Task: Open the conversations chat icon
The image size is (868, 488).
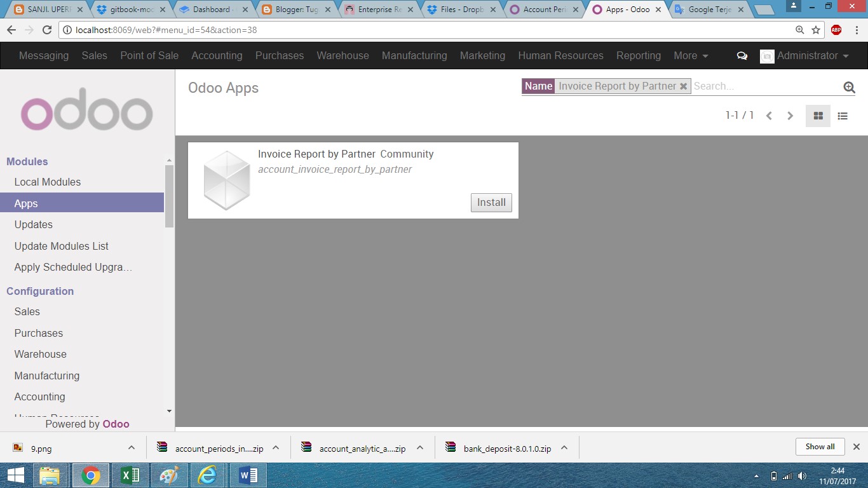Action: click(x=742, y=56)
